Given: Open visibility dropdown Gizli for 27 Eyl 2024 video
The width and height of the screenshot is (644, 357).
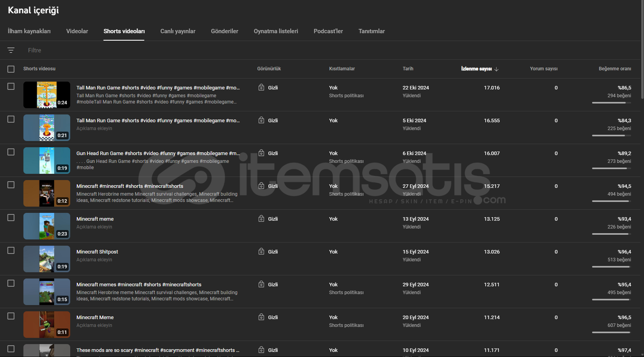Looking at the screenshot, I should tap(273, 186).
